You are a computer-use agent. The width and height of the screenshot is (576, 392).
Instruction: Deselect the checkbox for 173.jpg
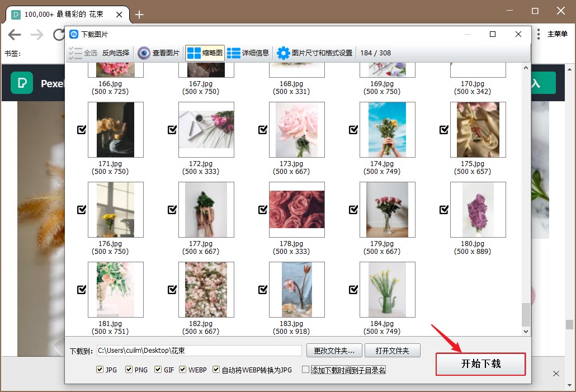point(263,130)
